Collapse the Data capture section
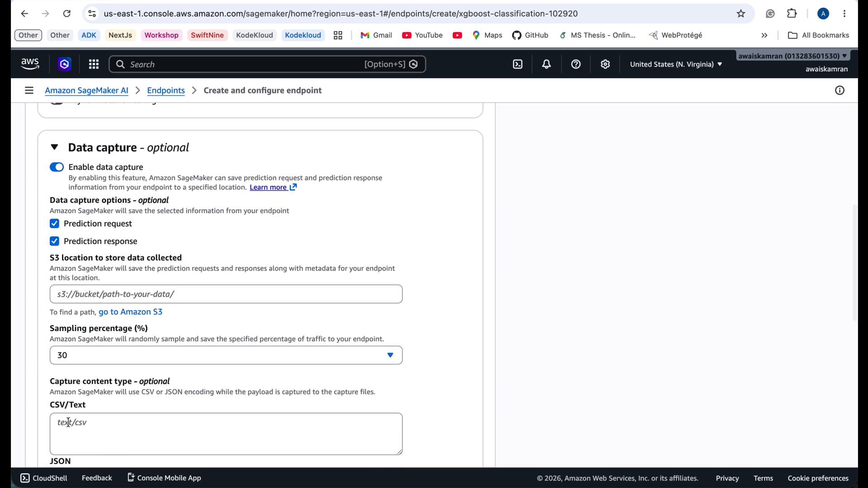868x488 pixels. point(54,147)
